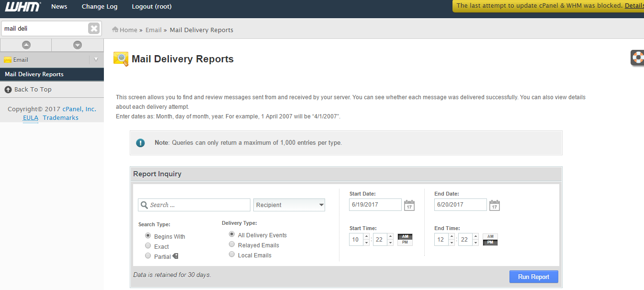The image size is (644, 290).
Task: Select All Delivery Events option
Action: [232, 234]
